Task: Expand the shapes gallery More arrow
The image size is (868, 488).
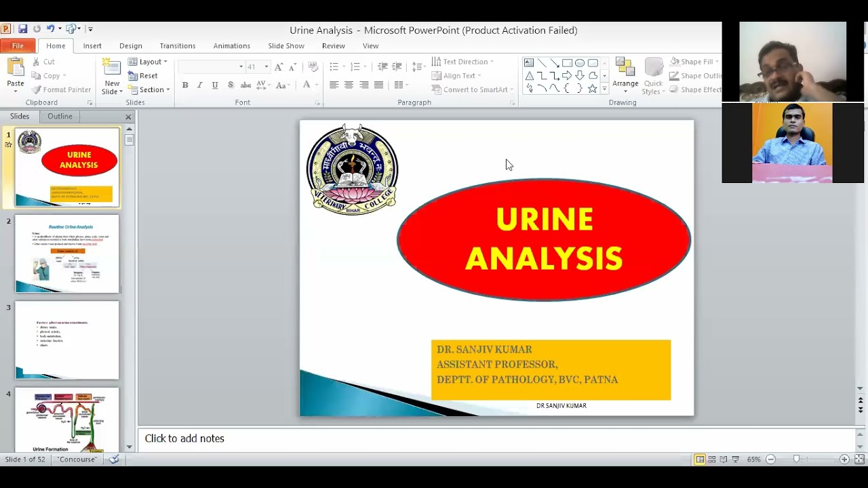Action: point(604,89)
